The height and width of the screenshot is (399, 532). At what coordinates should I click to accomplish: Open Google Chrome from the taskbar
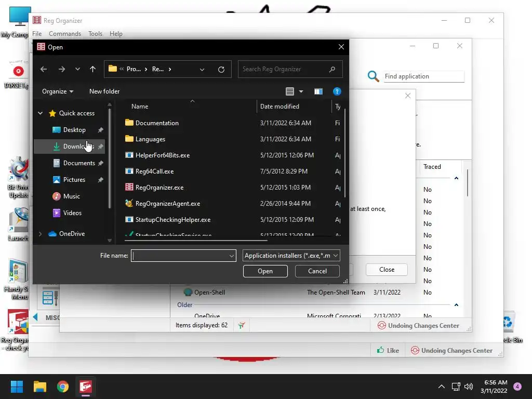pyautogui.click(x=62, y=387)
